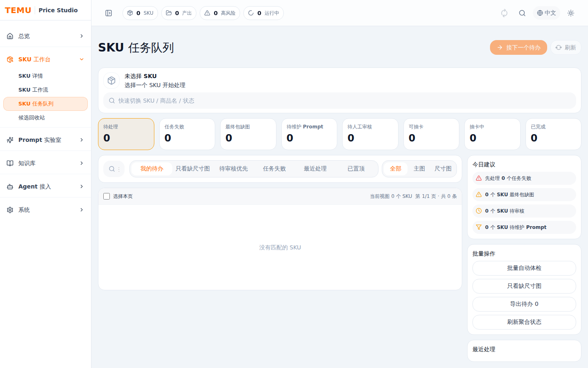588x368 pixels.
Task: Click the filter bar search icon
Action: (111, 169)
